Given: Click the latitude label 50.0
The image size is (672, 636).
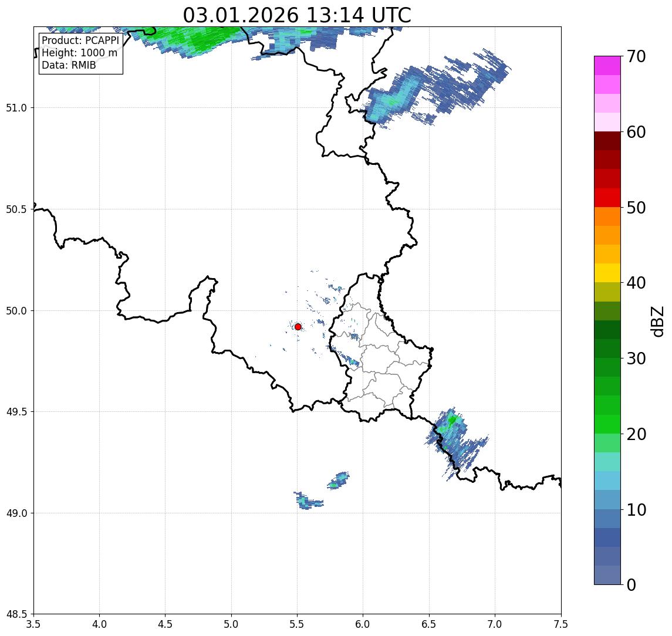Looking at the screenshot, I should click(16, 310).
